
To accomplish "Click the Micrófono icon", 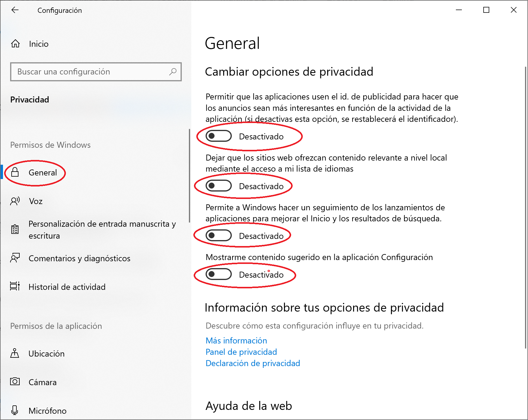I will [x=15, y=410].
